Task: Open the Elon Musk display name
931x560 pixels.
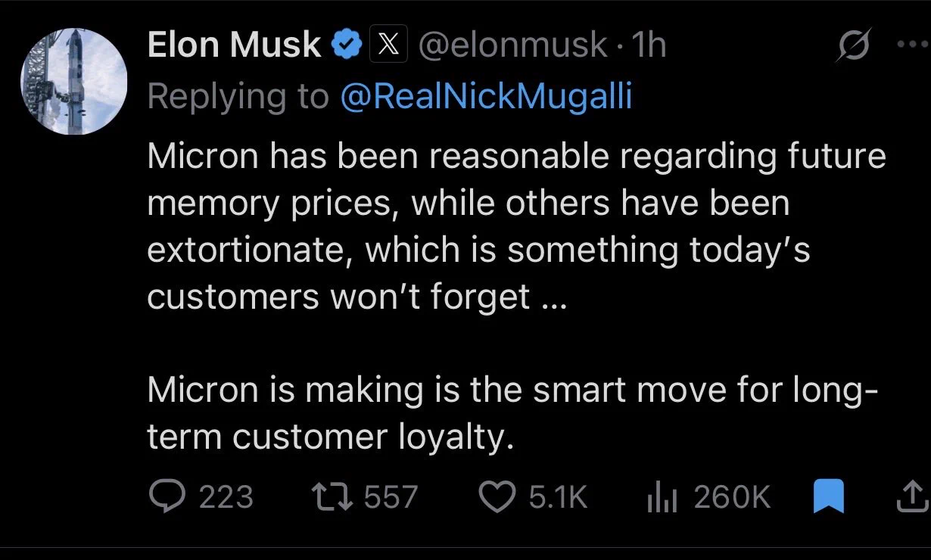Action: pos(234,45)
